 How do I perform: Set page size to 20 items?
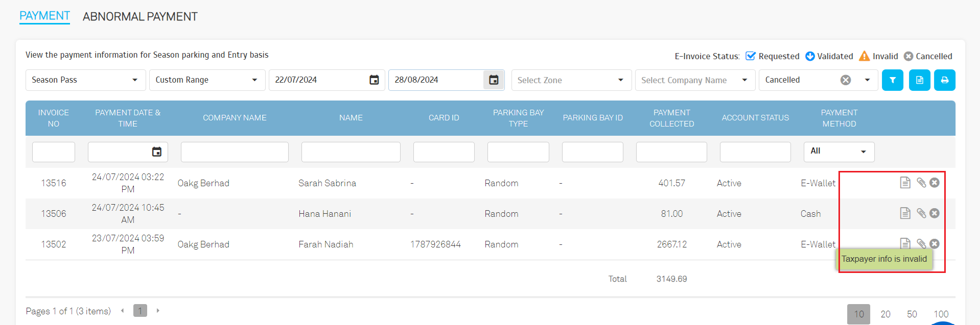885,314
